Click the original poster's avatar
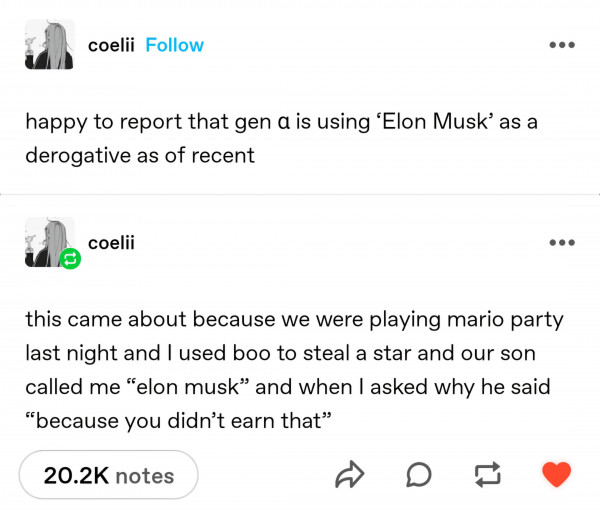Screen dimensions: 600x513 tap(49, 44)
